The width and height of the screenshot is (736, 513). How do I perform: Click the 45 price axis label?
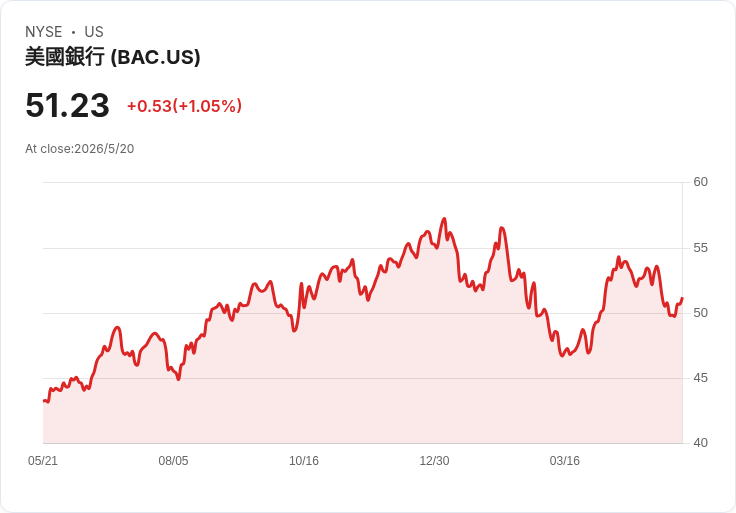tap(700, 378)
